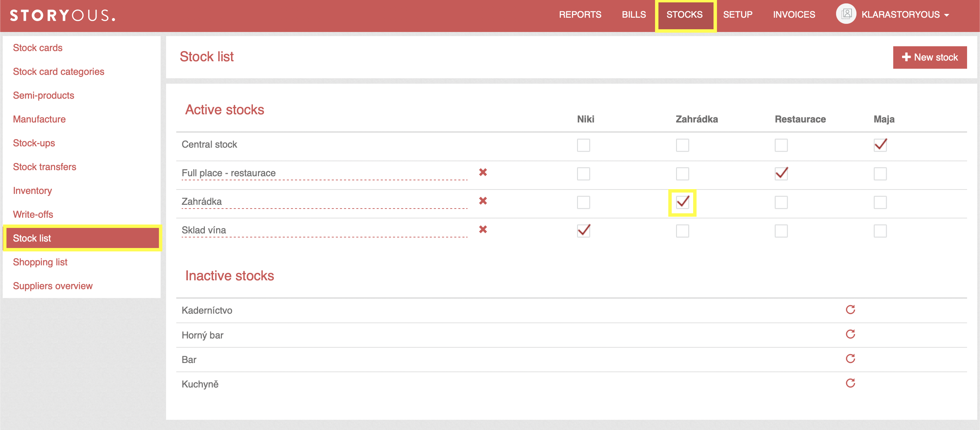Toggle Zahrádka checkbox under Zahrádka column
Image resolution: width=980 pixels, height=430 pixels.
coord(681,202)
